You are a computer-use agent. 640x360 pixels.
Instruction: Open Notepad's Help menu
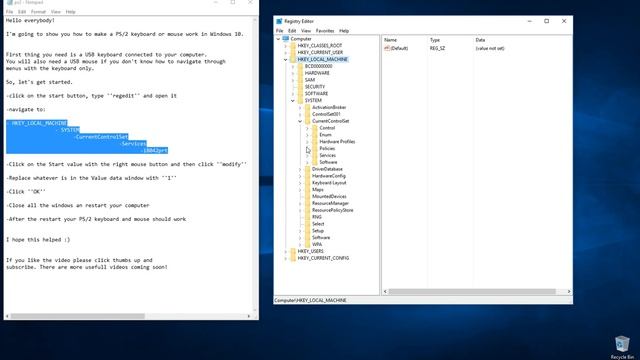click(71, 12)
